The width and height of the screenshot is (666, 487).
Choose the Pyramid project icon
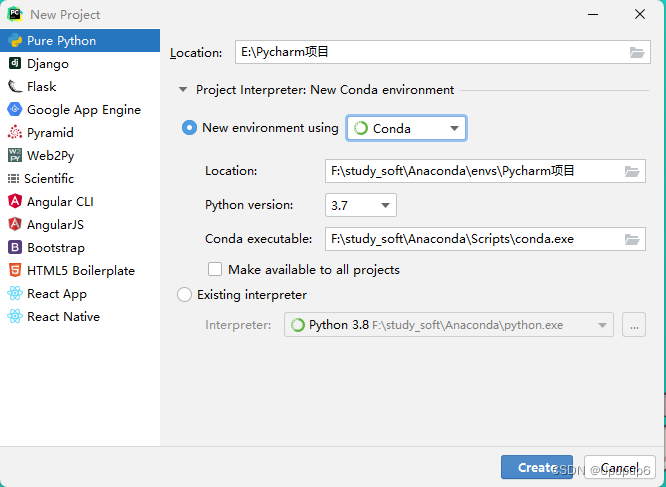14,132
